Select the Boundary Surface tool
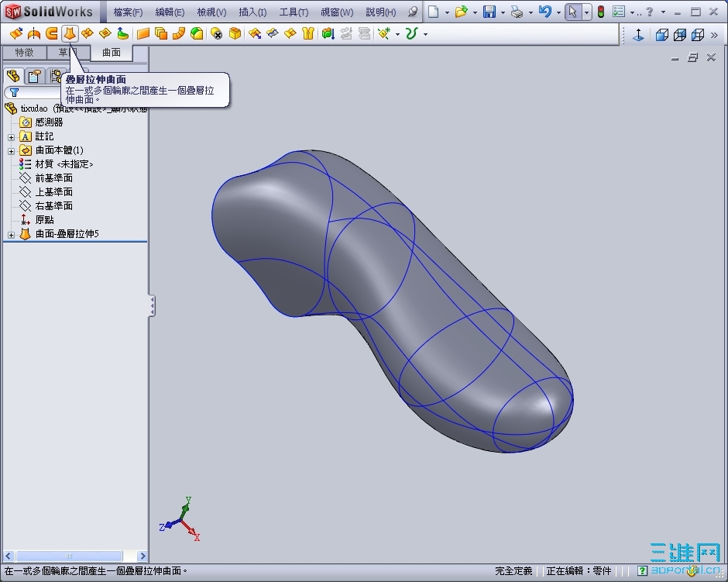Image resolution: width=728 pixels, height=582 pixels. (88, 33)
